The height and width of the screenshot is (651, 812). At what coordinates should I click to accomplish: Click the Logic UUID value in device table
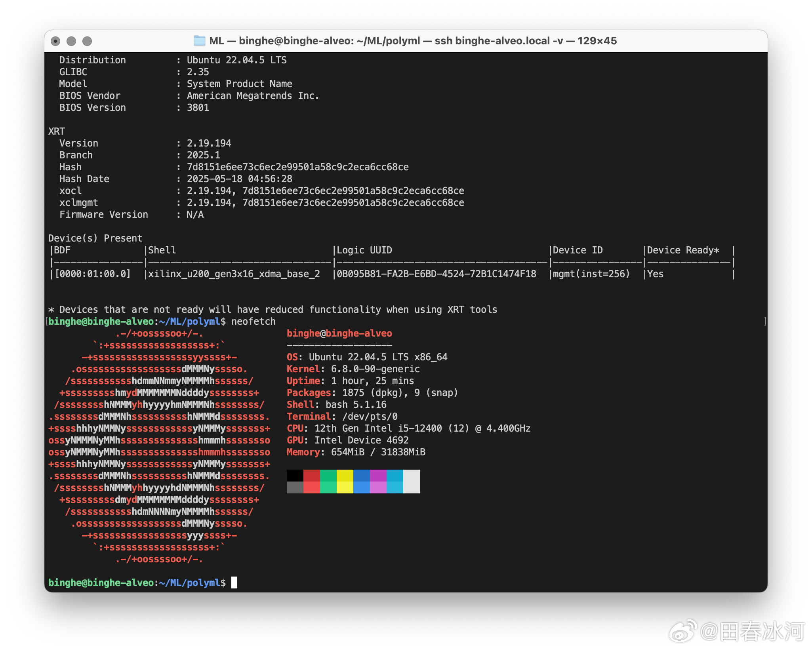coord(436,274)
